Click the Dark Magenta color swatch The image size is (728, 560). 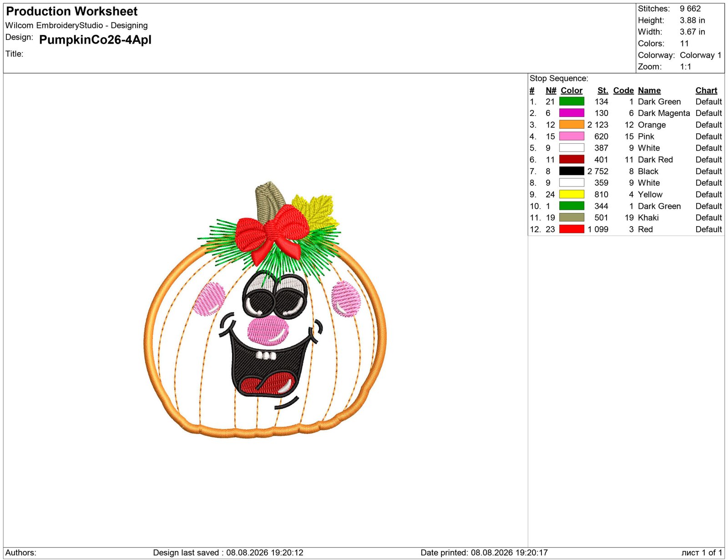coord(571,113)
